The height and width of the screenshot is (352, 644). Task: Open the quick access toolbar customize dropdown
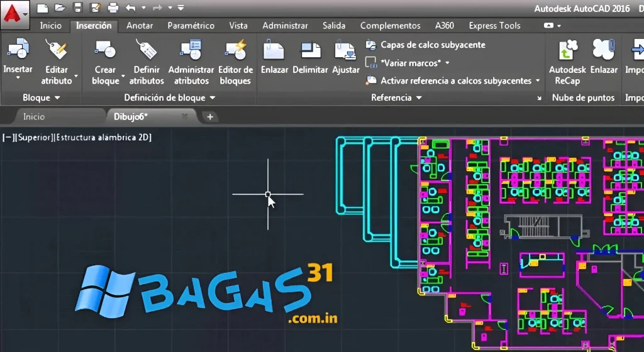[x=180, y=8]
